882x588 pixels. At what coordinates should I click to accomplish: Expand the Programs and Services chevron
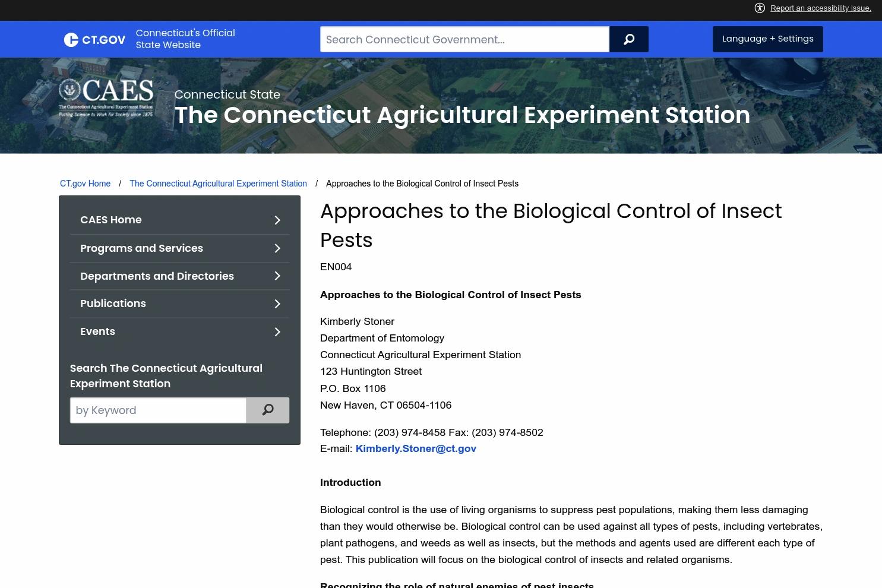pos(277,248)
